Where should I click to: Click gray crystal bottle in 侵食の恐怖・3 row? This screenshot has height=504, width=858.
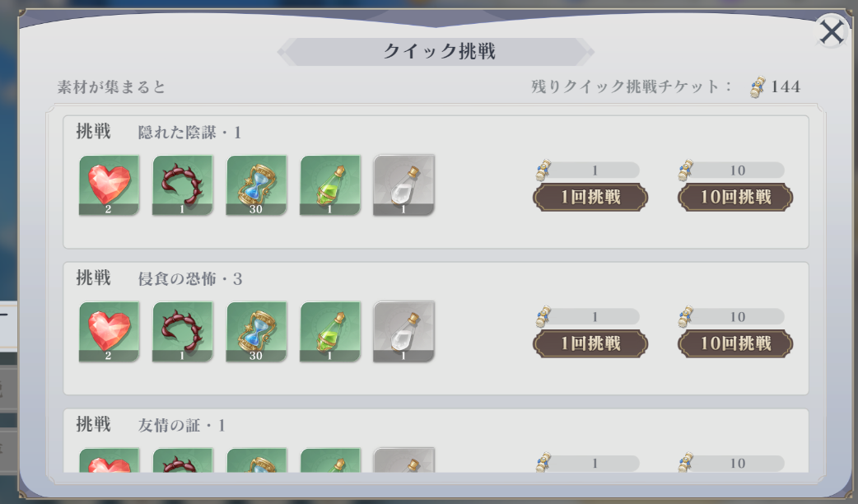[x=403, y=332]
